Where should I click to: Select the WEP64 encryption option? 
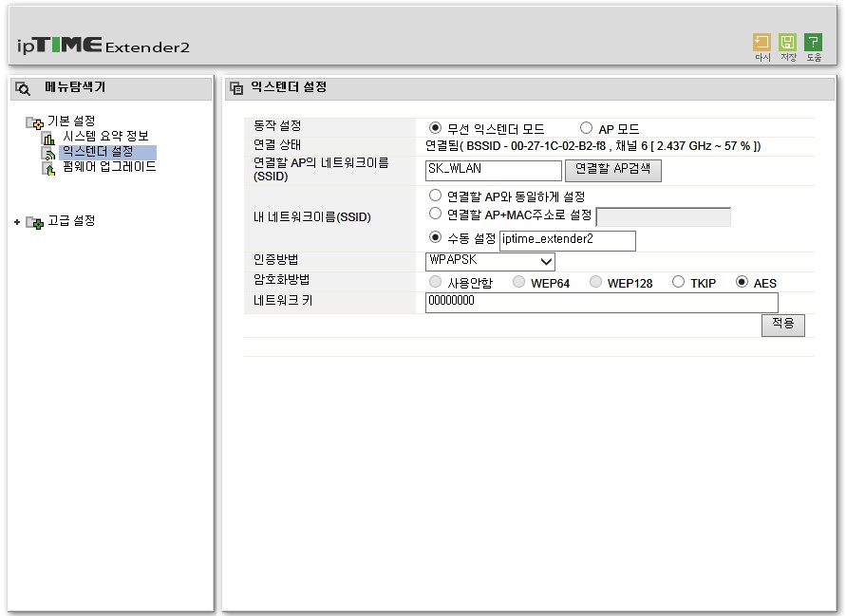(518, 282)
